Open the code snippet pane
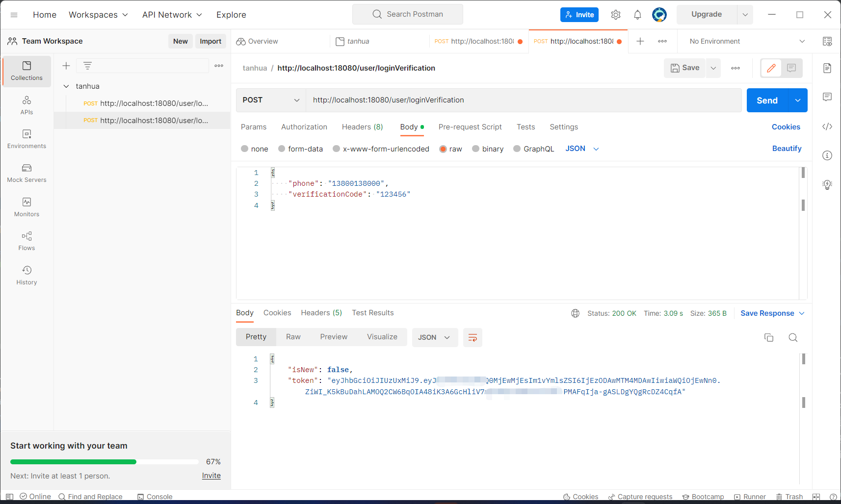 [x=827, y=126]
